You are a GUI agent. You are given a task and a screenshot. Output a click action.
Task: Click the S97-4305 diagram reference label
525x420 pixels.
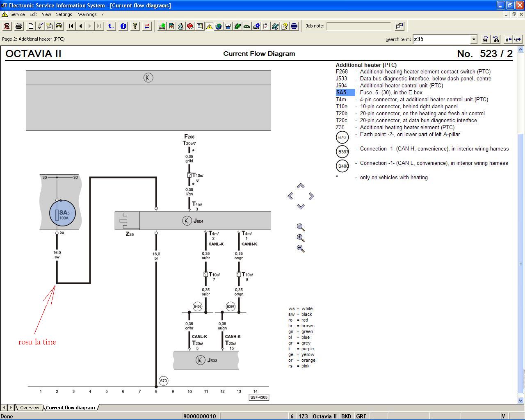pyautogui.click(x=259, y=397)
